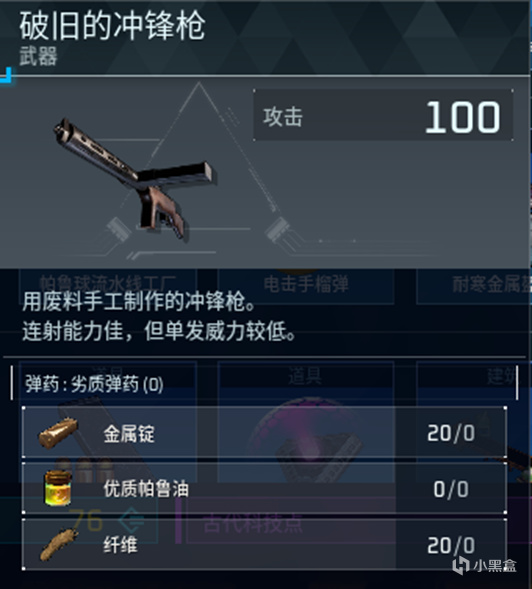
Task: Click the 古代科技点 label
Action: coord(252,523)
